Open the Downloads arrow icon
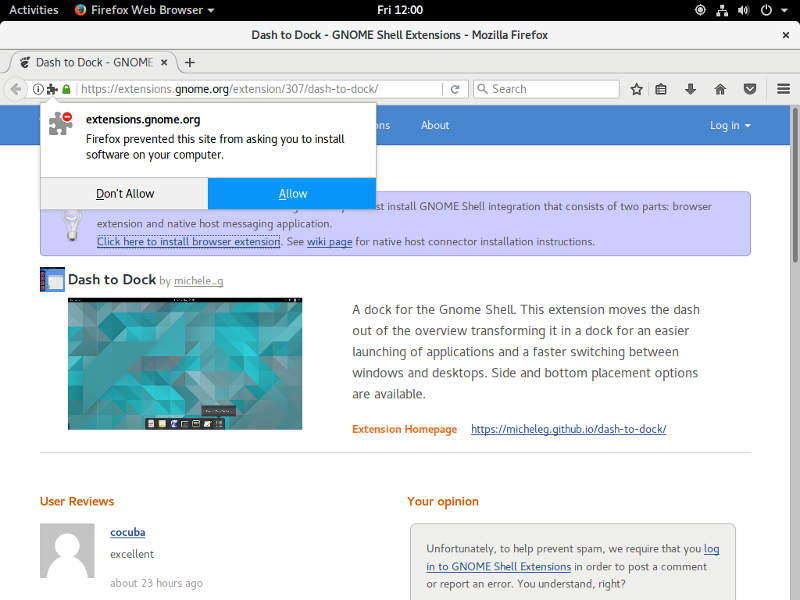The width and height of the screenshot is (800, 600). (690, 88)
